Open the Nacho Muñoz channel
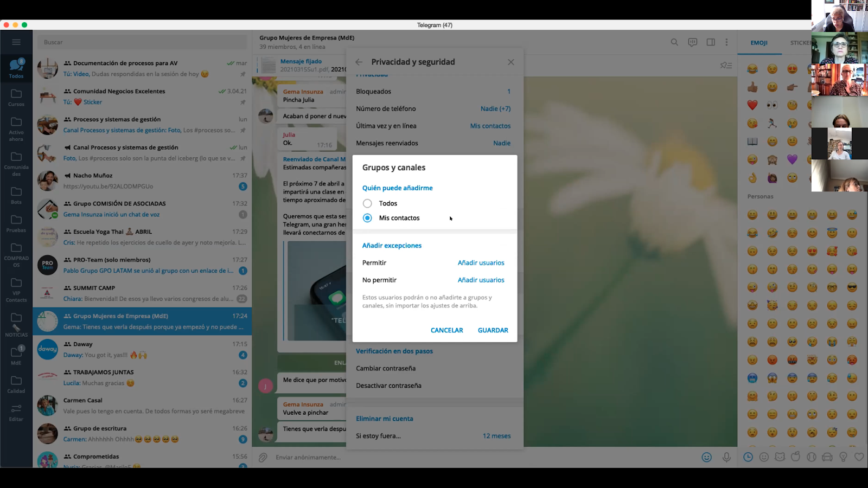 (142, 181)
